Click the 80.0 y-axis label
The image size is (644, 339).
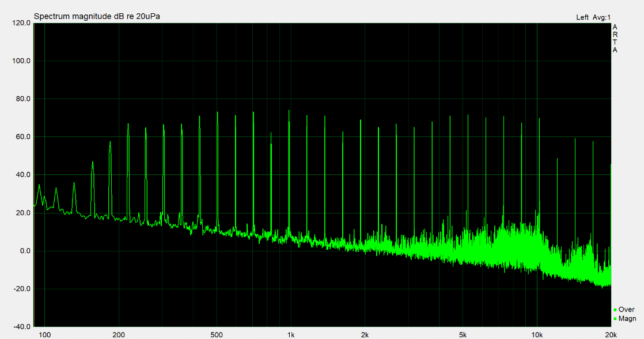(x=23, y=99)
